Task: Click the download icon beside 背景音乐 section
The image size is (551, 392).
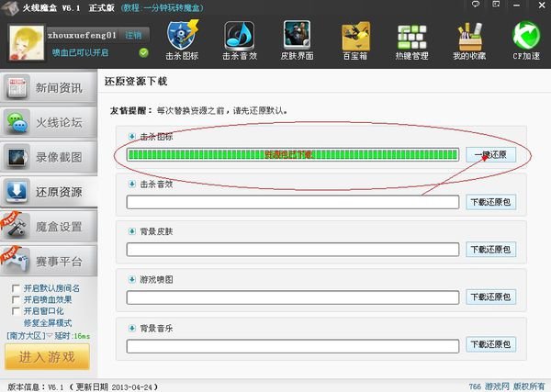Action: [131, 328]
